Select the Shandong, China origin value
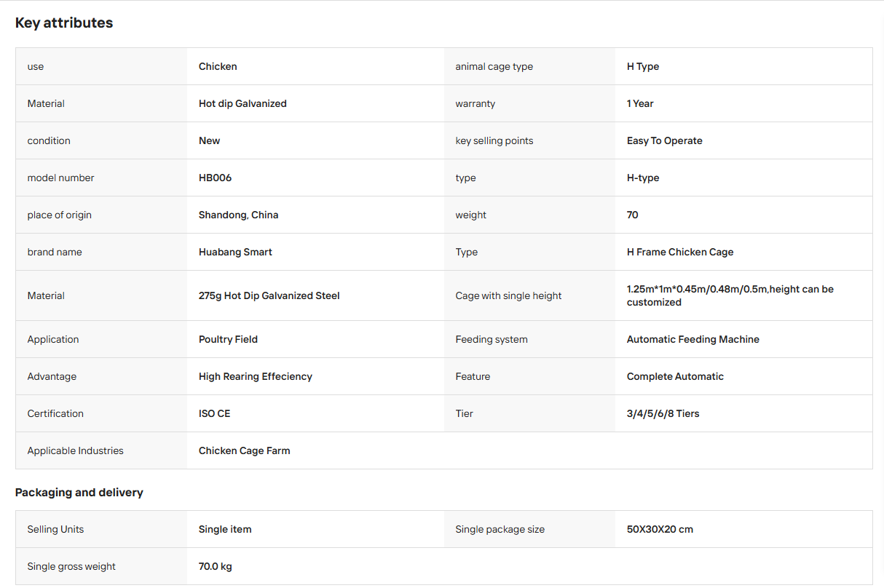Image resolution: width=884 pixels, height=588 pixels. point(238,215)
